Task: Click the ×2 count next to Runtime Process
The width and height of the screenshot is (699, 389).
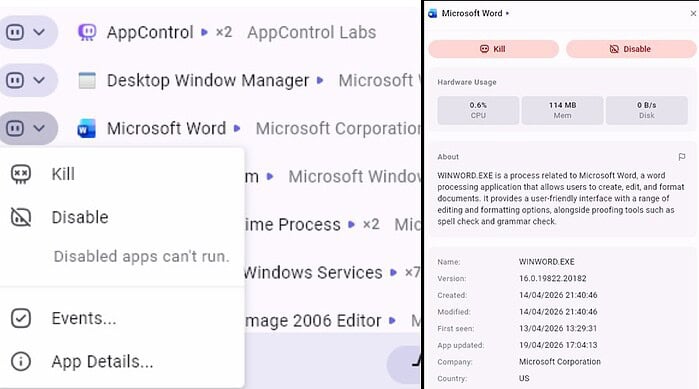Action: [x=371, y=225]
